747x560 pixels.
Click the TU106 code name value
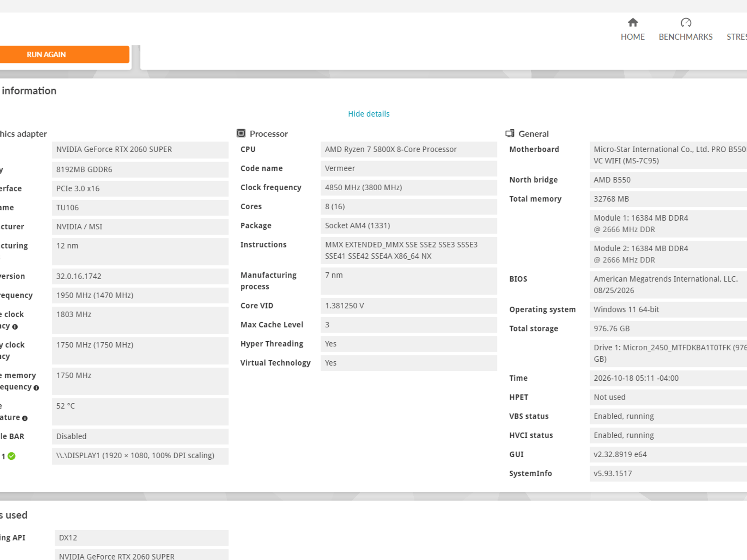point(140,207)
